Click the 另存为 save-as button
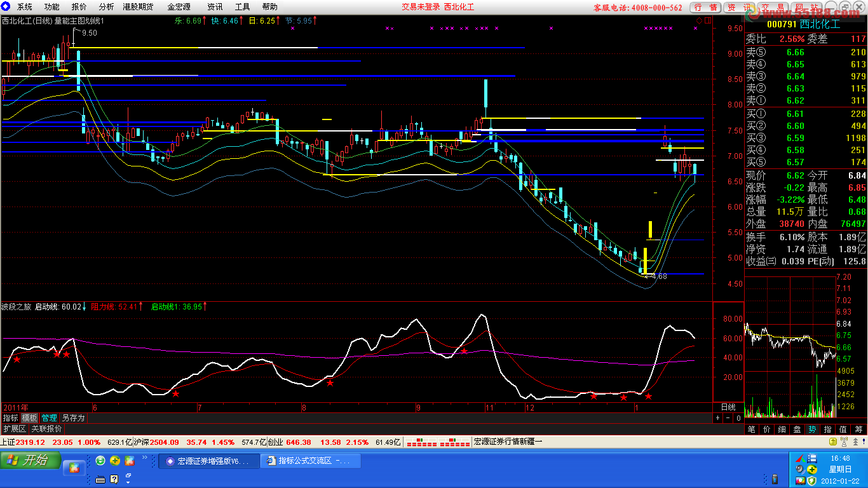This screenshot has width=868, height=488. (x=74, y=418)
